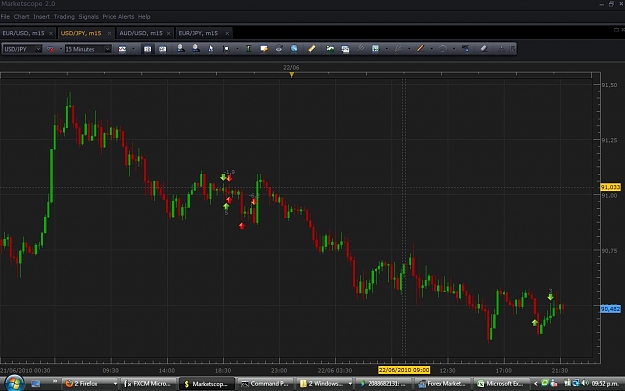Select the yellow ruler measure tool
625x391 pixels.
point(312,49)
